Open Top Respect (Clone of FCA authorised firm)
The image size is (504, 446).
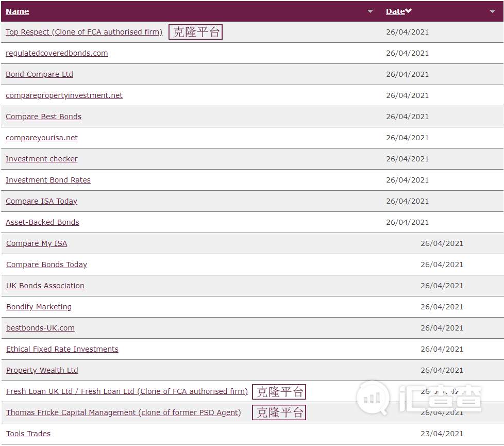(x=84, y=32)
